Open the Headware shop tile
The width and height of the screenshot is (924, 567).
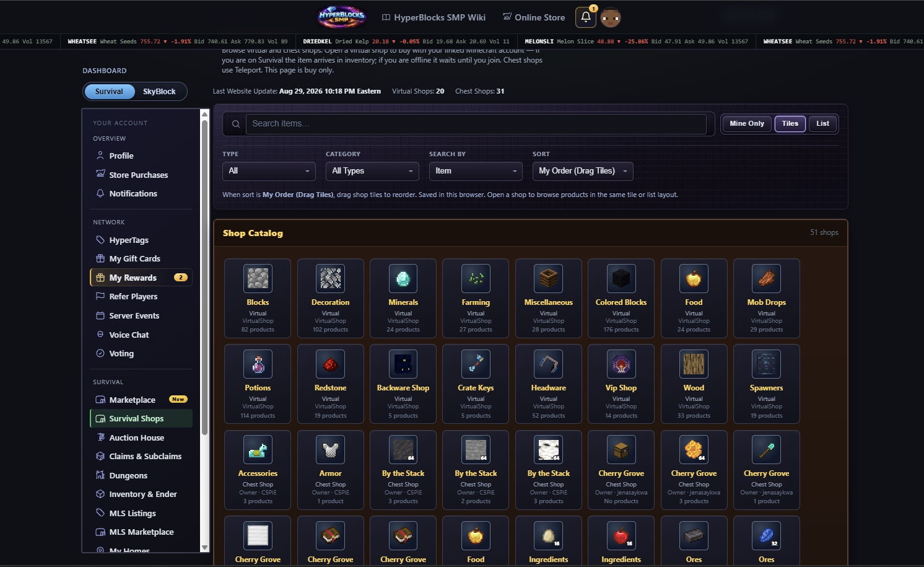coord(549,384)
